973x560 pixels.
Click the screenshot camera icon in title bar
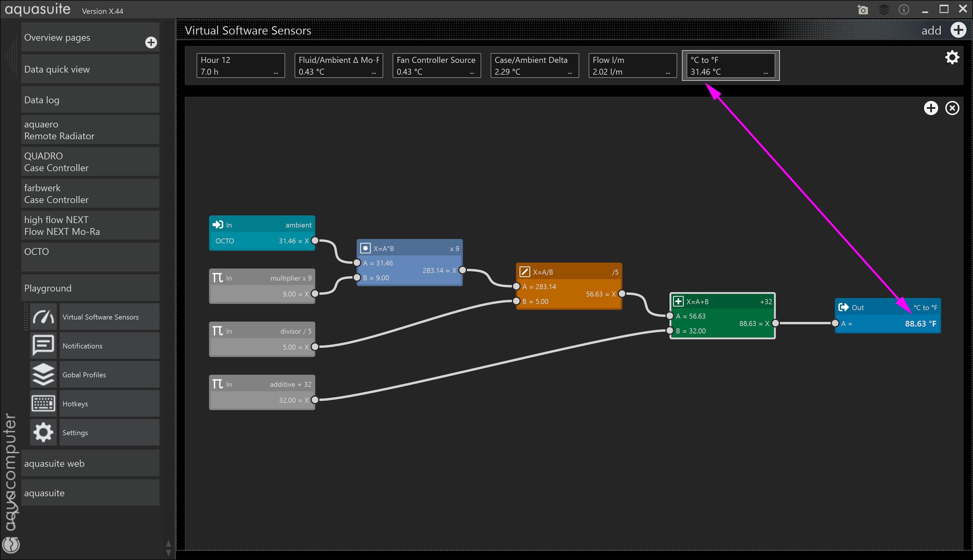[x=862, y=9]
